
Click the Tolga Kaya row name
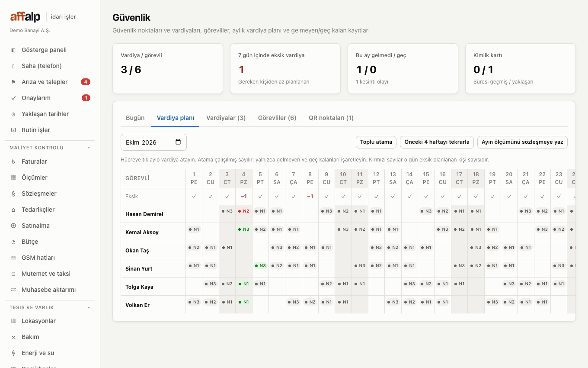click(x=139, y=287)
